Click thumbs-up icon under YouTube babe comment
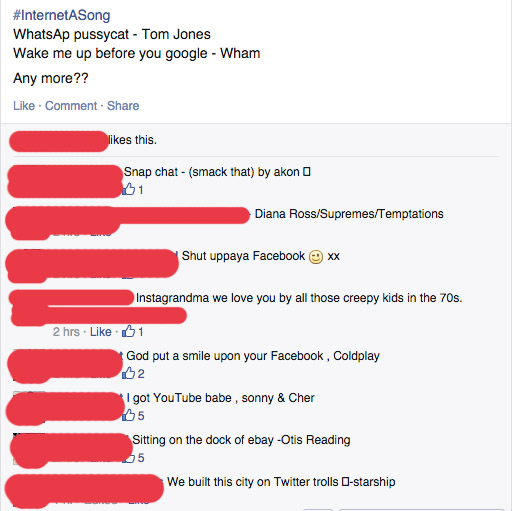512x511 pixels. (129, 415)
